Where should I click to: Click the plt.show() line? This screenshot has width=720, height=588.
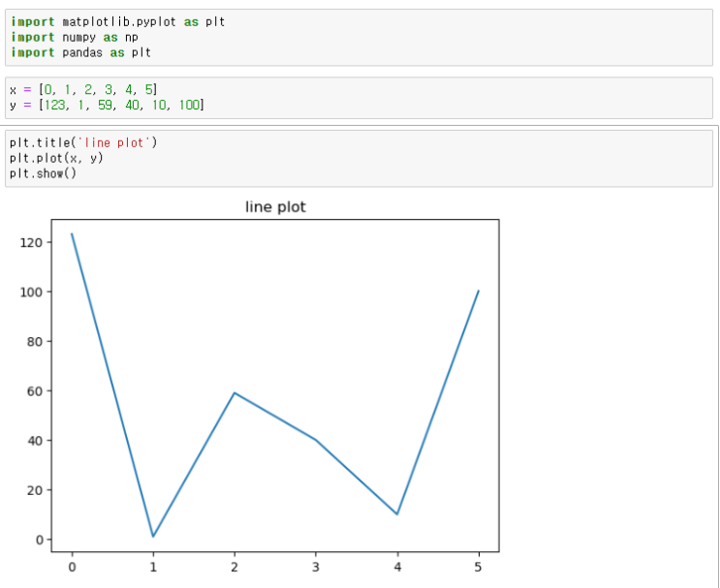click(44, 173)
